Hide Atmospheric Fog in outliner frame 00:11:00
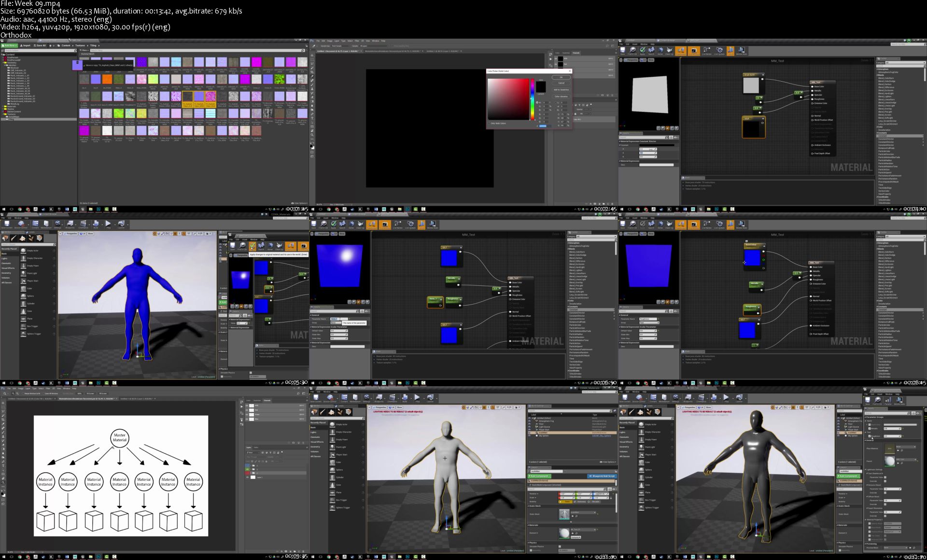The height and width of the screenshot is (560, 927). (529, 421)
